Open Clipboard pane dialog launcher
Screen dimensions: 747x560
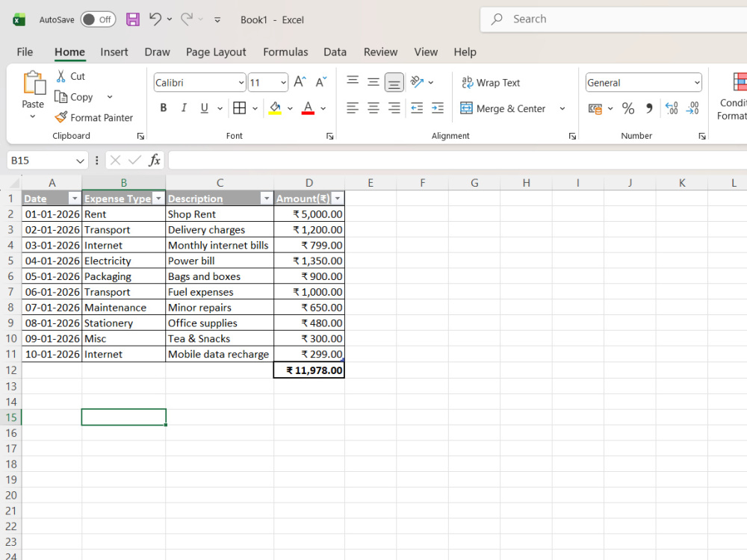140,136
